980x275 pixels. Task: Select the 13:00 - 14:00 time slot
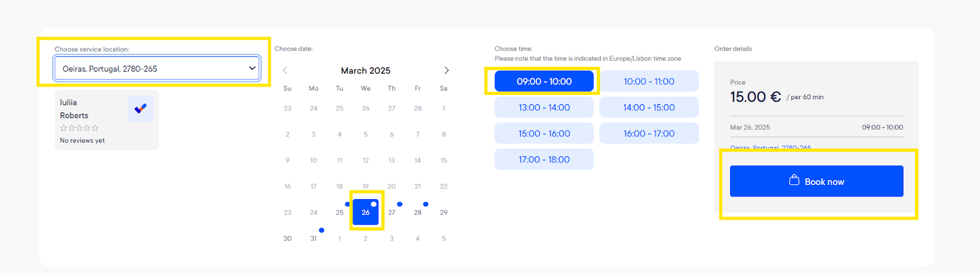point(544,107)
